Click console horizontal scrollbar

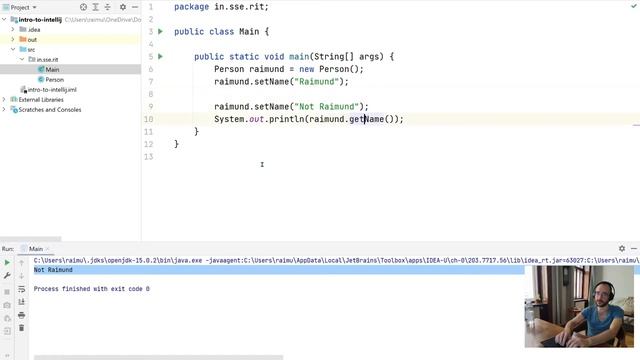click(158, 358)
